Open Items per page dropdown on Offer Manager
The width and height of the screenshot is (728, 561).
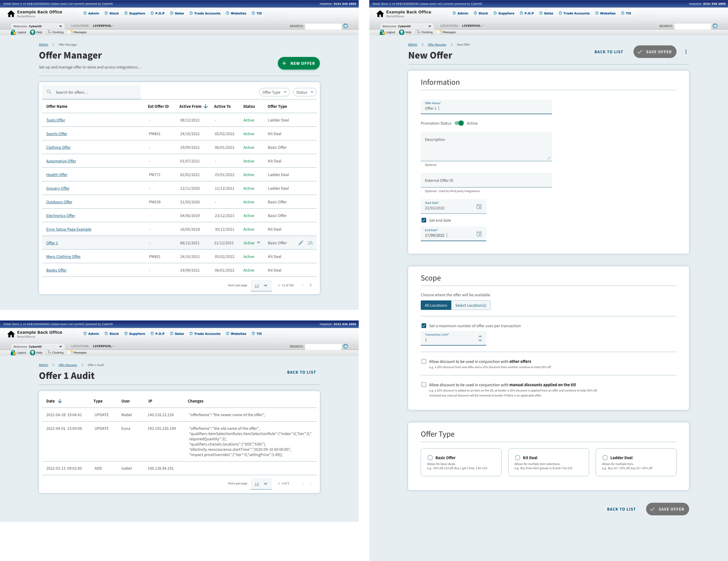pyautogui.click(x=261, y=286)
